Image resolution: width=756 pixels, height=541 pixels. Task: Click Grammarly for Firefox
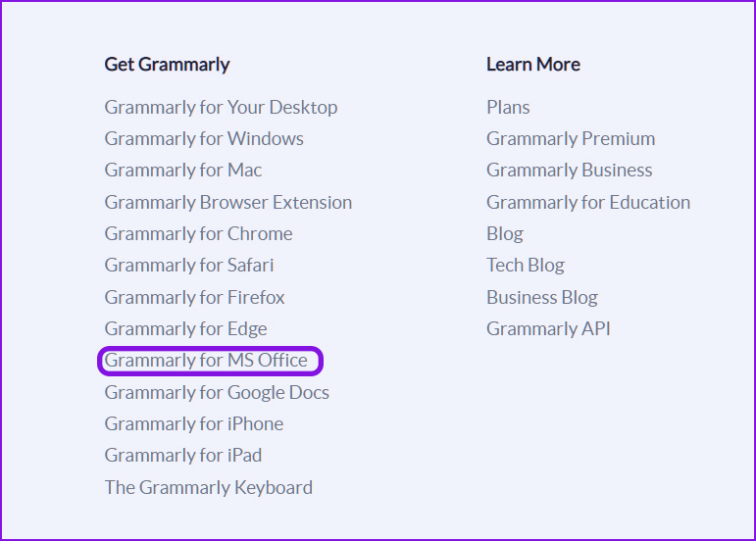pos(194,297)
